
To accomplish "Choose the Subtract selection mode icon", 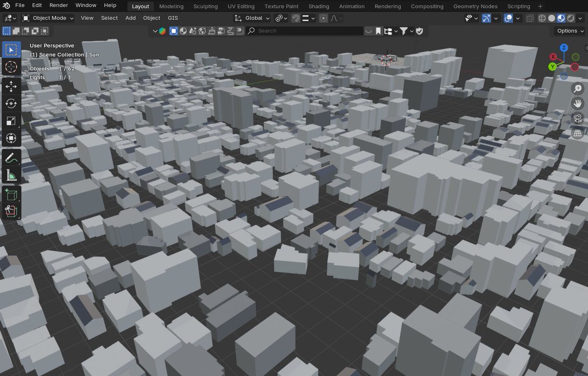I will point(25,31).
